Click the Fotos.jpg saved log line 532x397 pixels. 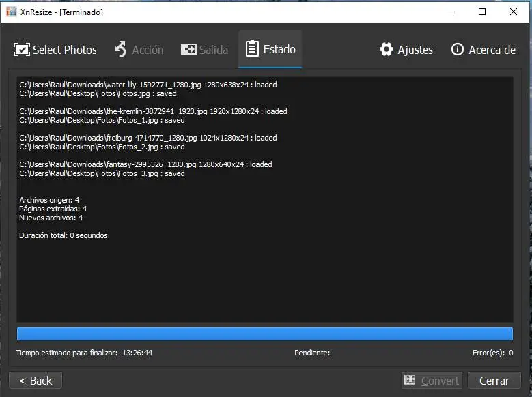coord(98,93)
